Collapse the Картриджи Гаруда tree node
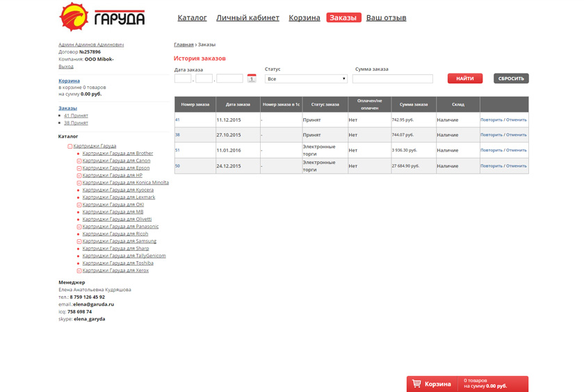Image resolution: width=584 pixels, height=392 pixels. point(70,146)
